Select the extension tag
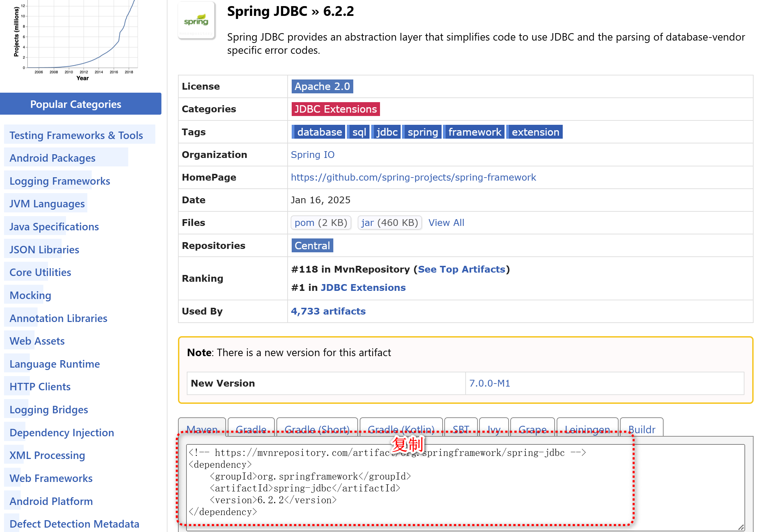The image size is (759, 532). (535, 132)
